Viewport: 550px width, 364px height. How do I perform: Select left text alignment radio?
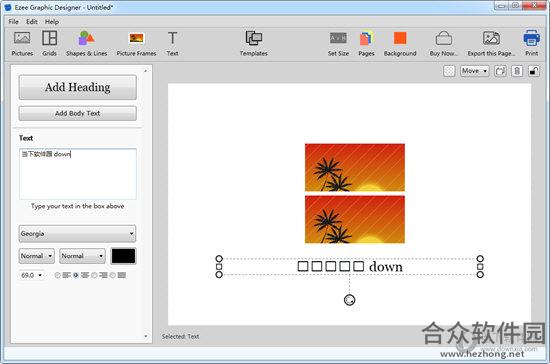58,275
